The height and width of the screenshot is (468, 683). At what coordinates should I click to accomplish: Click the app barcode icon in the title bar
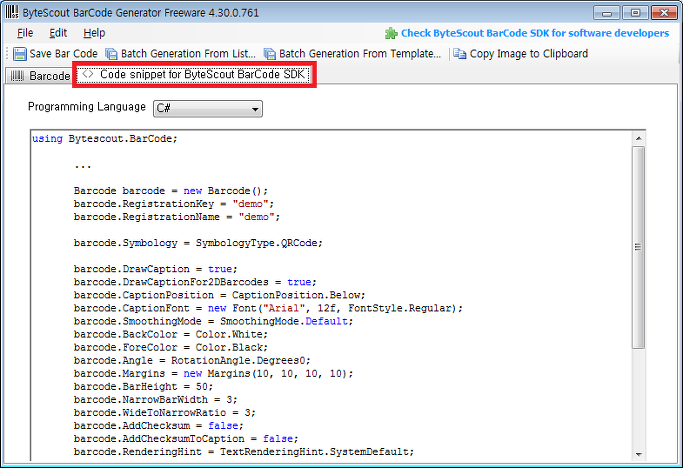[x=12, y=12]
